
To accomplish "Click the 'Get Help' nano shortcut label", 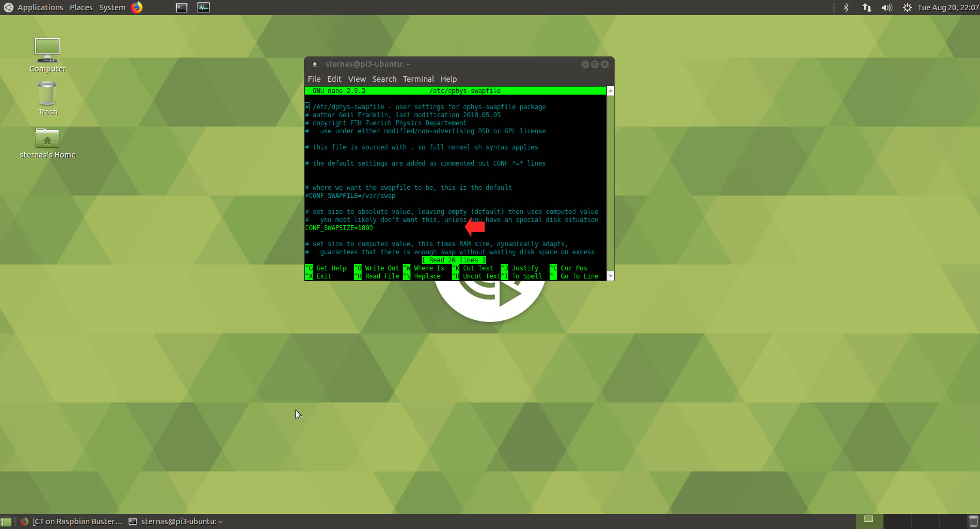I will click(332, 268).
